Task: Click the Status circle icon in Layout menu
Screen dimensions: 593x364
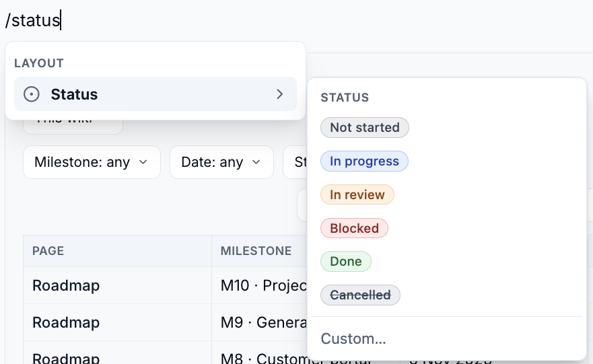Action: (32, 94)
